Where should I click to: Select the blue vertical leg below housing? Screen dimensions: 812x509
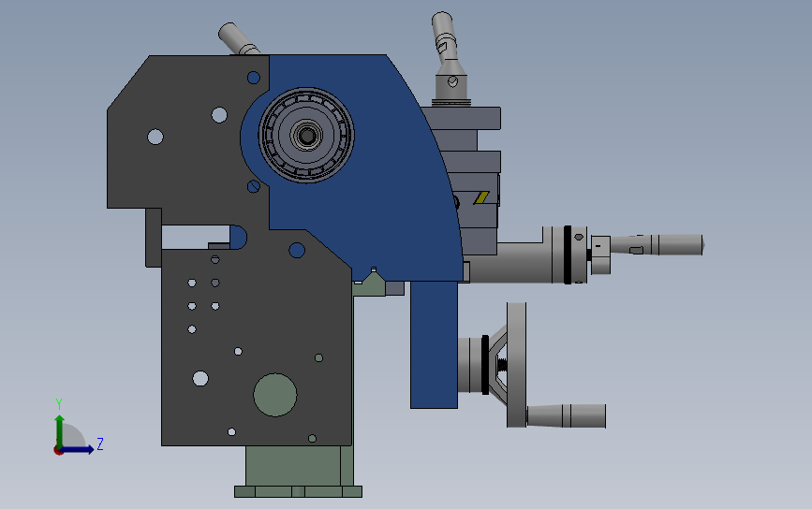click(x=434, y=345)
